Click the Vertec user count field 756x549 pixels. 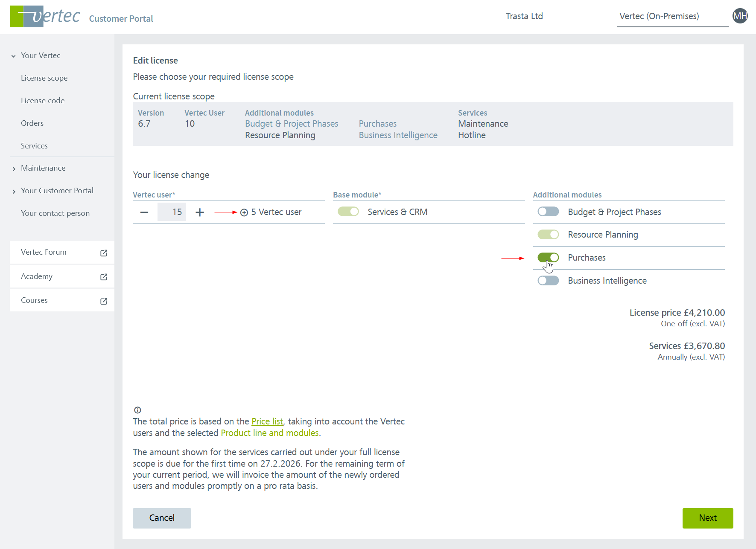pyautogui.click(x=172, y=212)
